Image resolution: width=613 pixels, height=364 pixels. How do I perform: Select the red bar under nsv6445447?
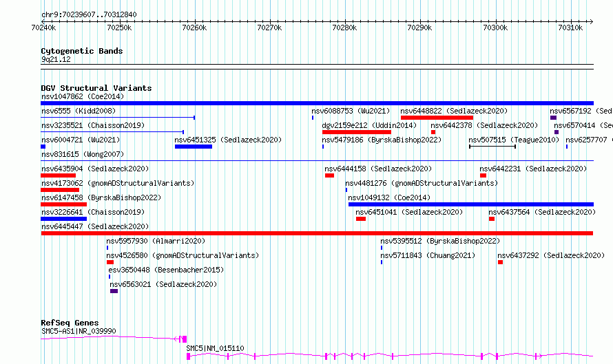pos(317,233)
